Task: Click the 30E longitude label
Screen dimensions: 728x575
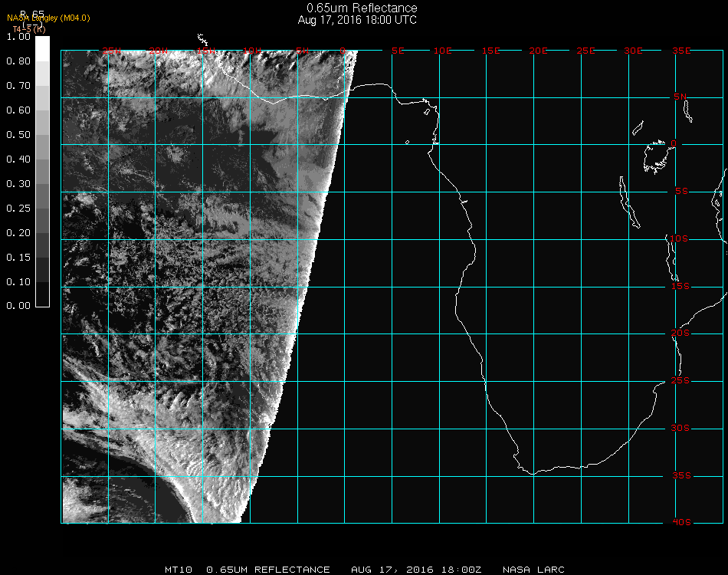Action: (x=633, y=51)
